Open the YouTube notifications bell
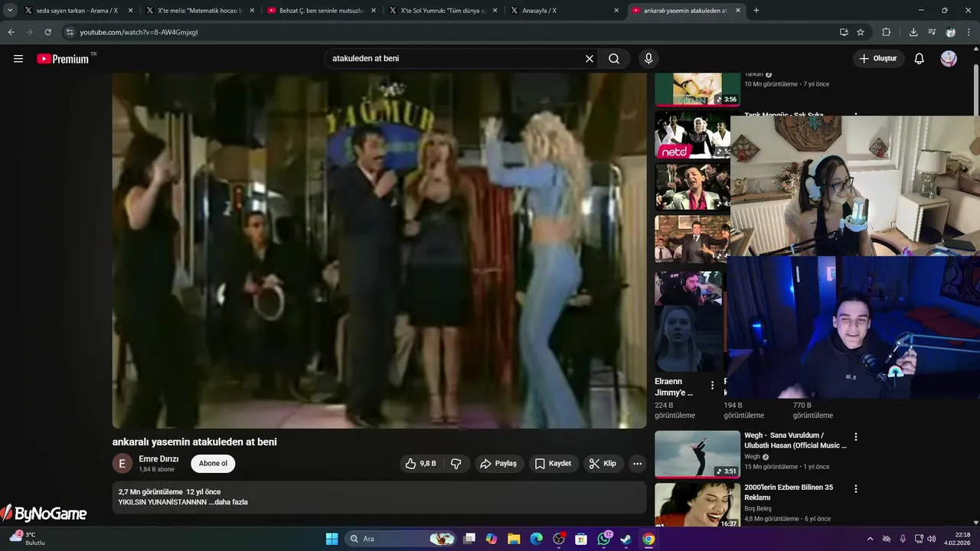The width and height of the screenshot is (980, 551). click(920, 59)
